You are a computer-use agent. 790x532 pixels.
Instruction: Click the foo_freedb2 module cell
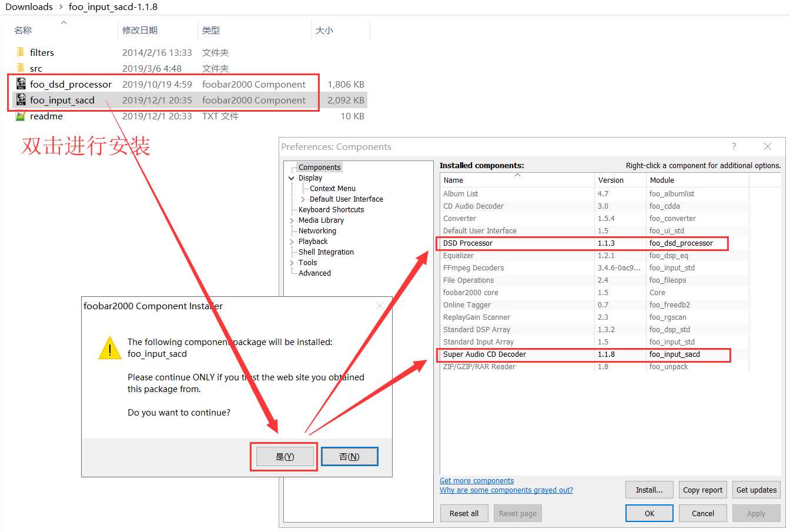tap(670, 305)
